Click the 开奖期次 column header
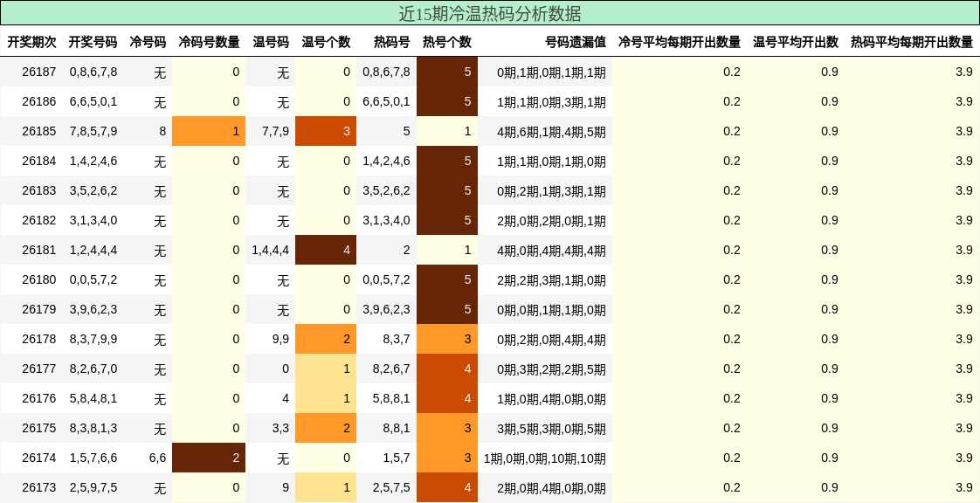 click(x=31, y=42)
